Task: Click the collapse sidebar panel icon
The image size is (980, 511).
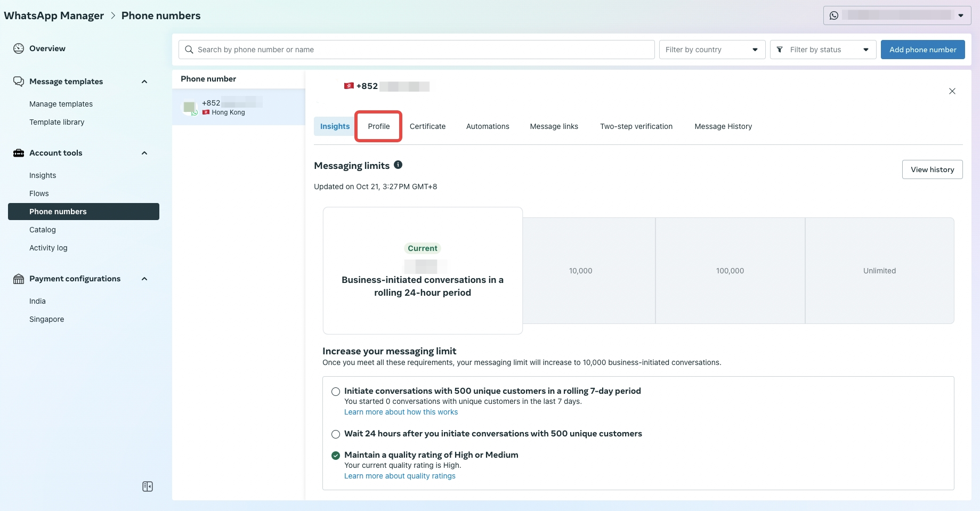Action: pyautogui.click(x=148, y=486)
